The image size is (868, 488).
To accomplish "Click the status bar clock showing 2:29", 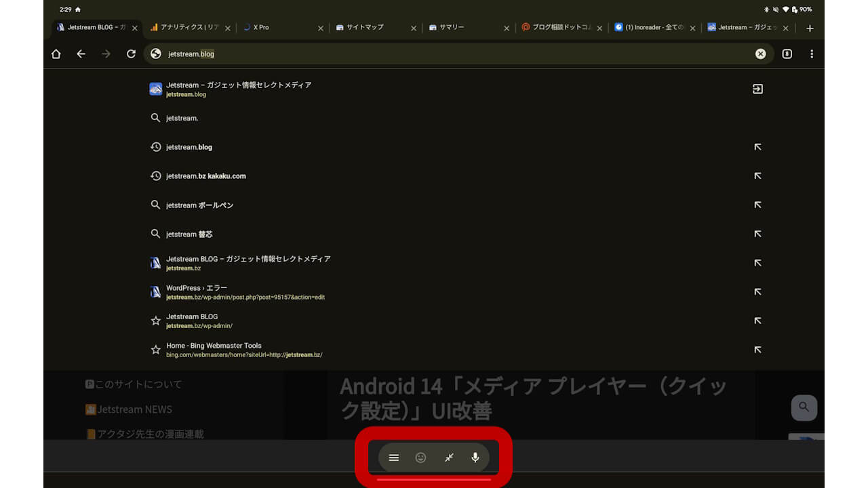I will 65,9.
